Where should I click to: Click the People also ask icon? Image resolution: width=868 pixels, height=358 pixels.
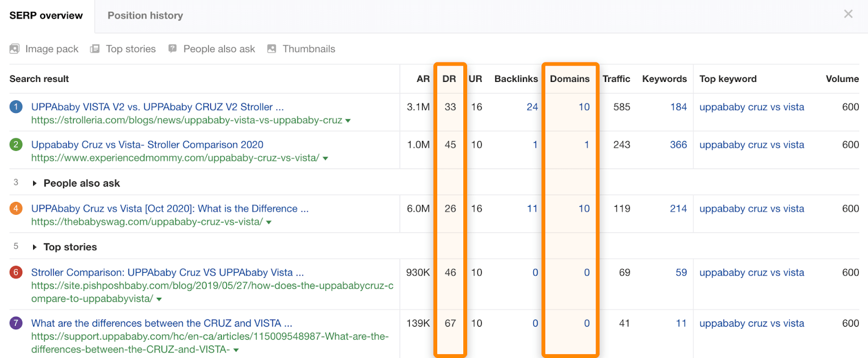tap(173, 49)
